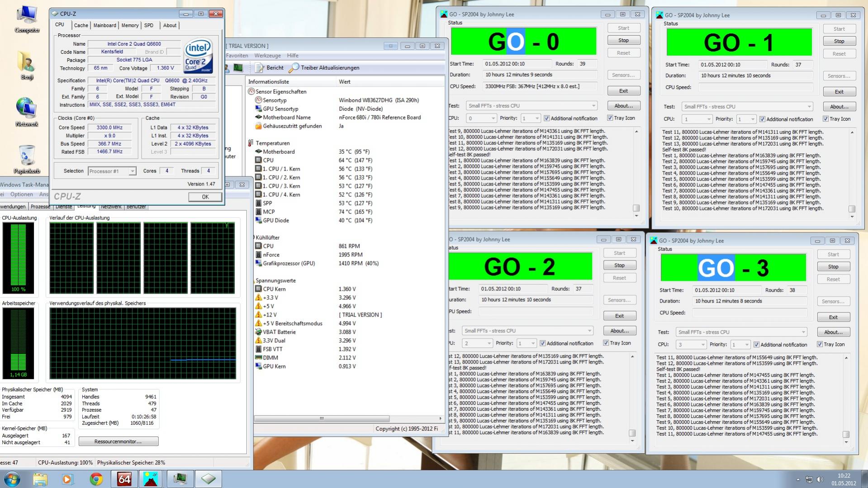The height and width of the screenshot is (488, 868).
Task: Click Stop in the GO - 0 window
Action: pos(623,40)
